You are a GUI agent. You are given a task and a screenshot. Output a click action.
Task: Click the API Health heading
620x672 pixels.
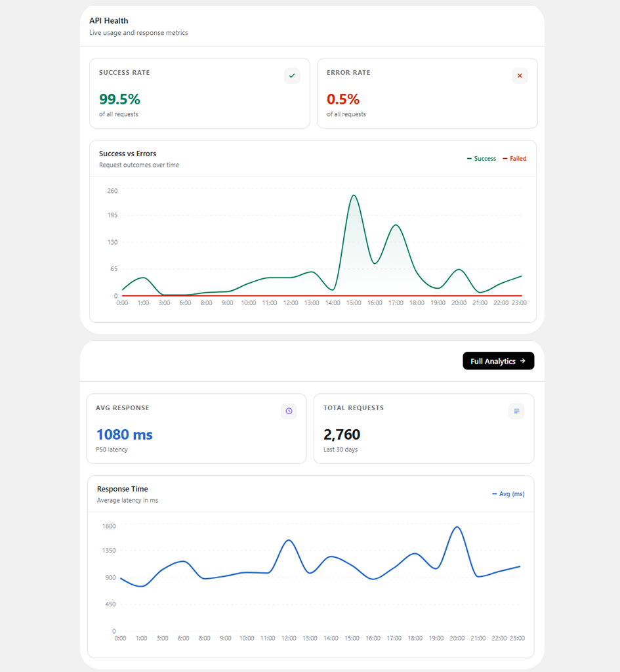[x=109, y=20]
